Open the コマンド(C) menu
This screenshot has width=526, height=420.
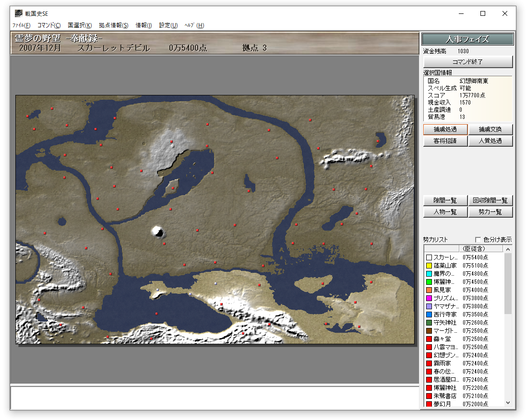coord(49,25)
